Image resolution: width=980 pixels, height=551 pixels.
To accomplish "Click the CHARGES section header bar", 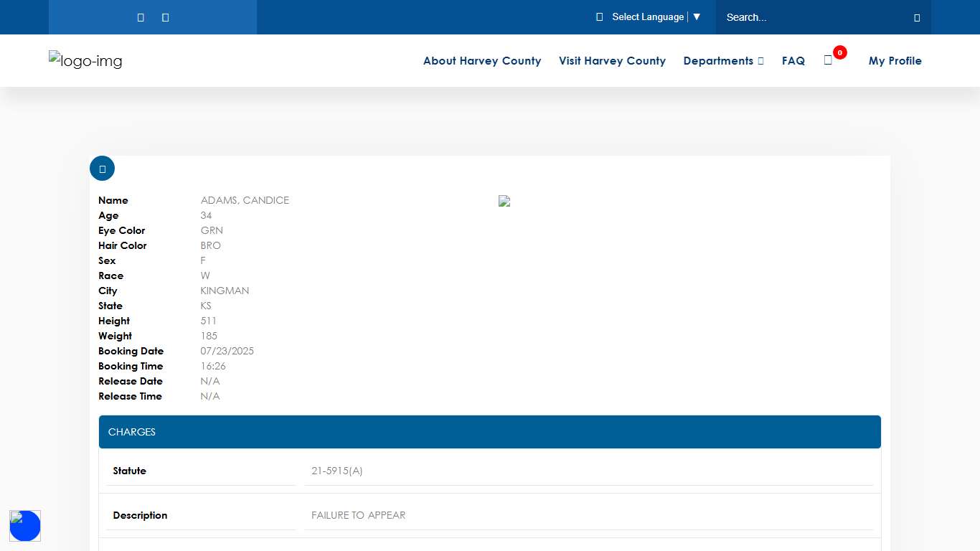I will (x=490, y=431).
